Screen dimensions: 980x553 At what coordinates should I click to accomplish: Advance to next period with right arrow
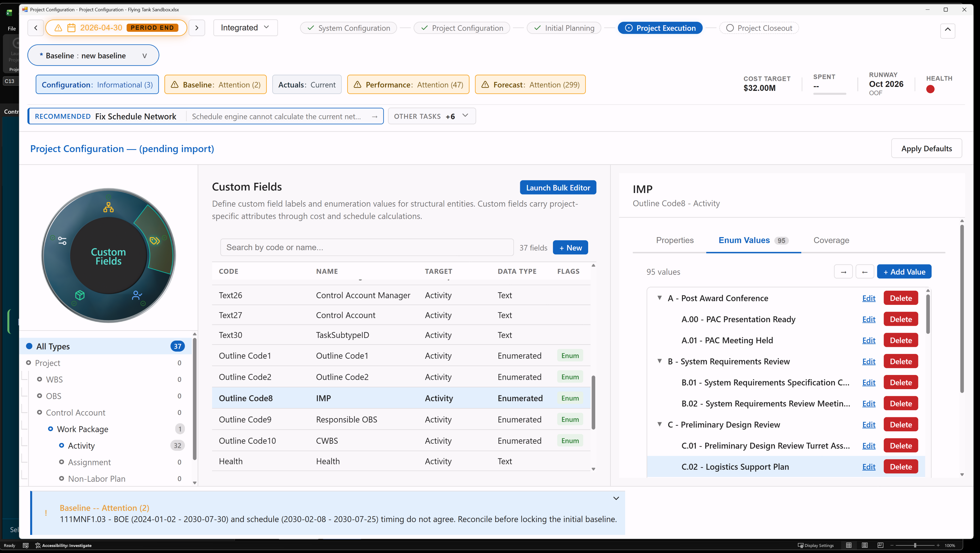(197, 28)
